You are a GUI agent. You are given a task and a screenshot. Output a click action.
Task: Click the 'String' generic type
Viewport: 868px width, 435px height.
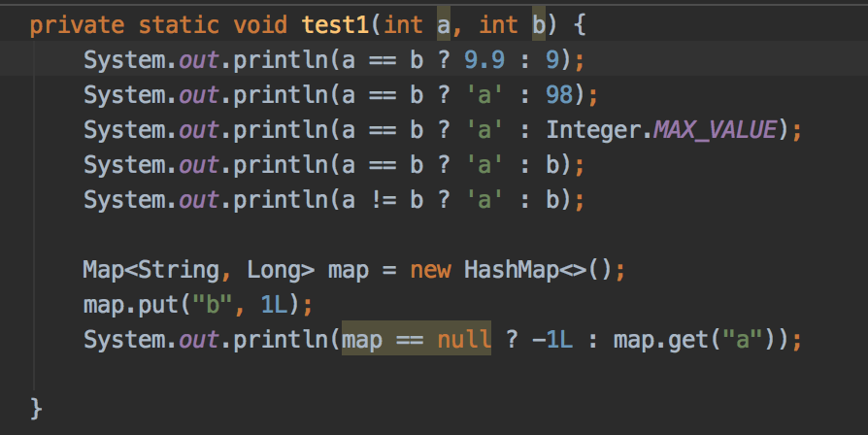coord(179,271)
